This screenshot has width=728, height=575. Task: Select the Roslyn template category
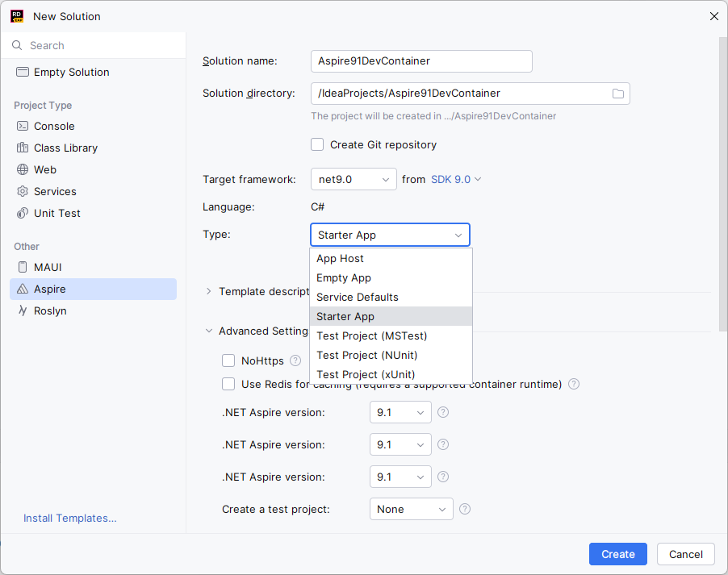pyautogui.click(x=50, y=311)
